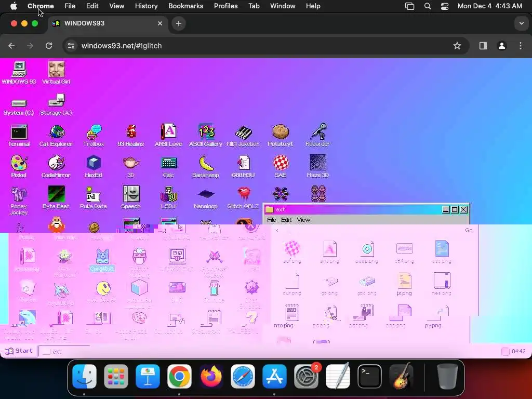Reload the windows93.net page
532x399 pixels.
49,46
